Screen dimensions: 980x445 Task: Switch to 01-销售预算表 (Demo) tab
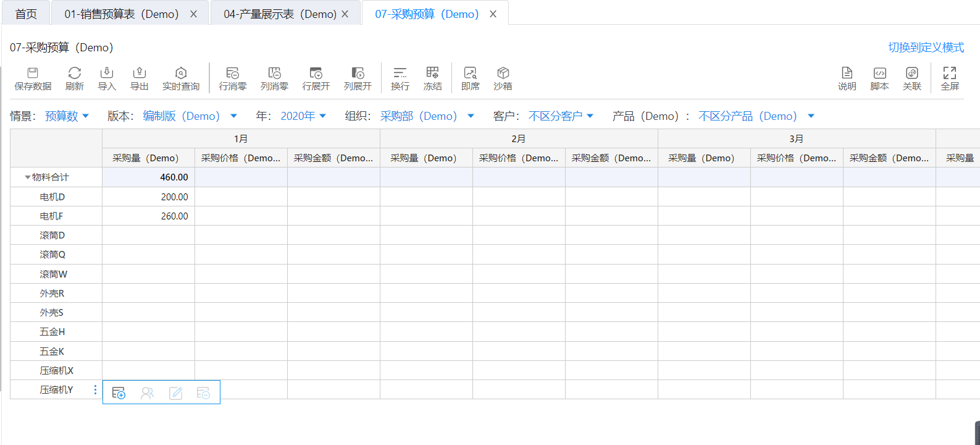[x=122, y=14]
